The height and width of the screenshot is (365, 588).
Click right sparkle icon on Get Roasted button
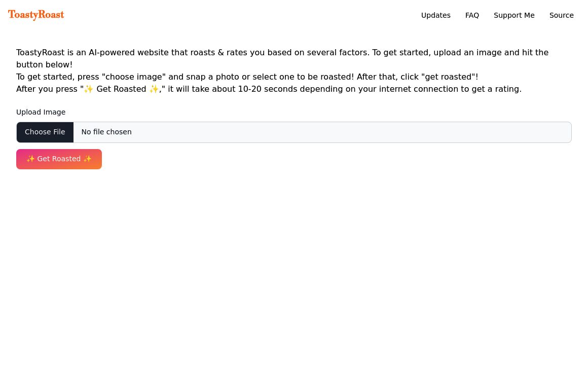[88, 159]
